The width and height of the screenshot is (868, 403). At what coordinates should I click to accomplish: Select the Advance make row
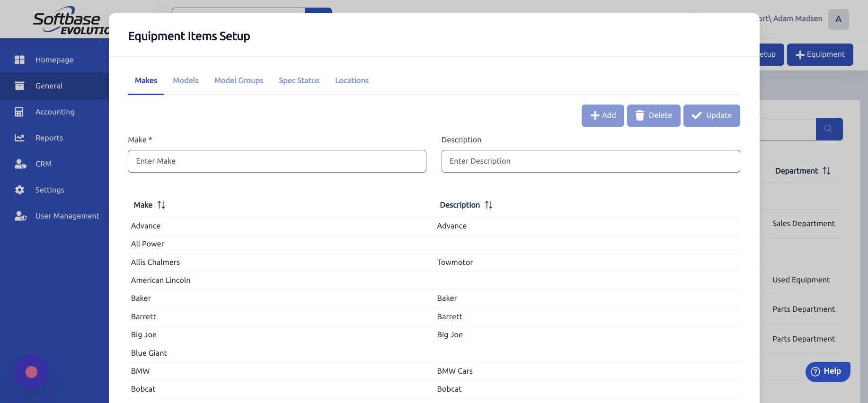pos(434,226)
